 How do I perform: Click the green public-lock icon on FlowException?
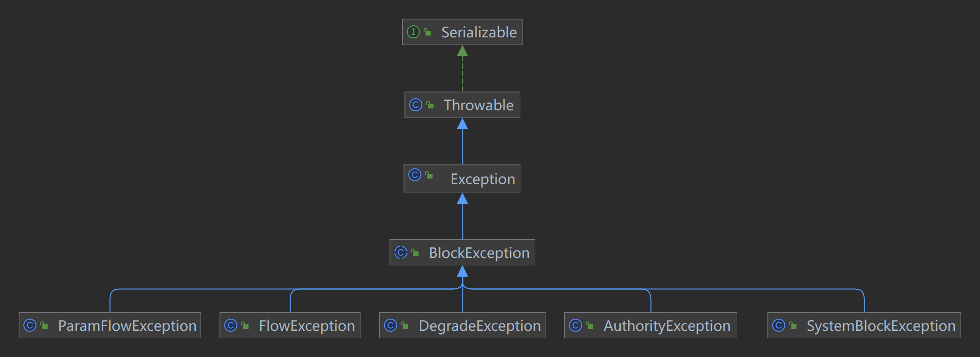[x=245, y=325]
